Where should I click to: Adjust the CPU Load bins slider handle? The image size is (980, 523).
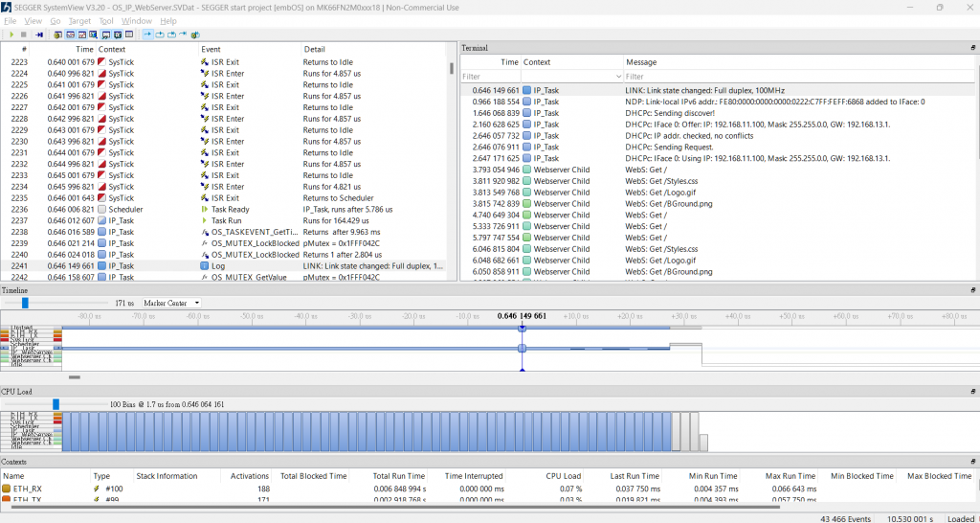click(x=56, y=404)
